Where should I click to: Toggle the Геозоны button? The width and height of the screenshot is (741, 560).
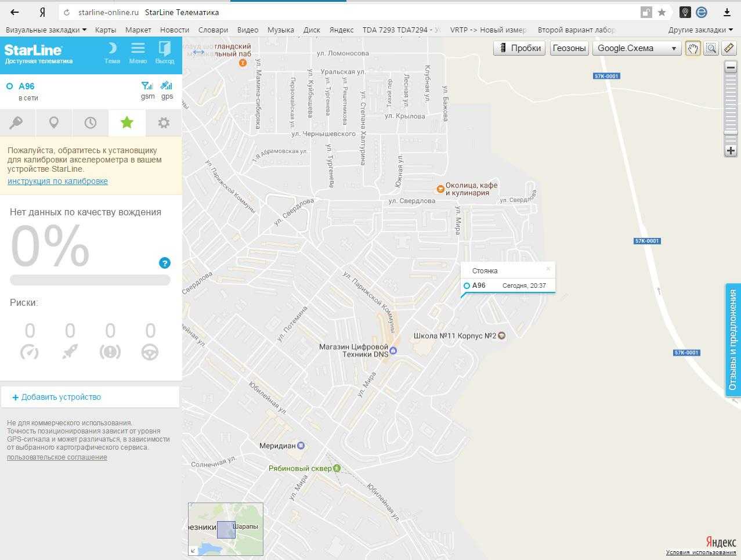coord(569,48)
